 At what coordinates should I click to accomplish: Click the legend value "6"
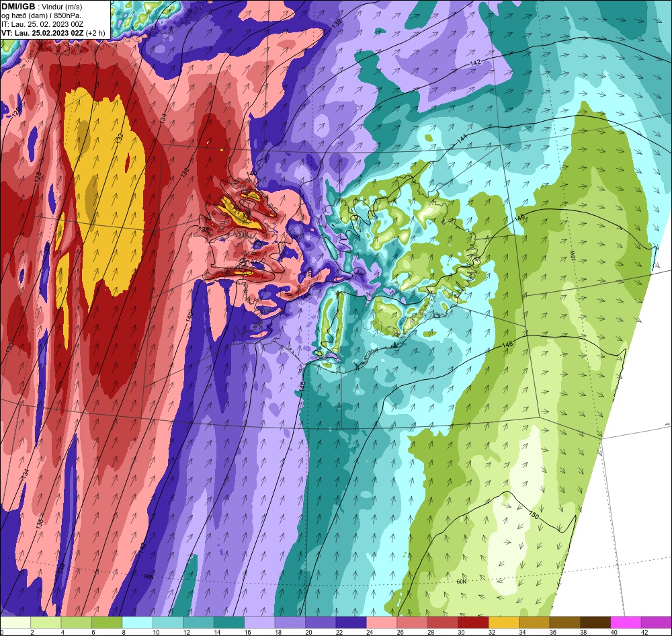pyautogui.click(x=93, y=632)
